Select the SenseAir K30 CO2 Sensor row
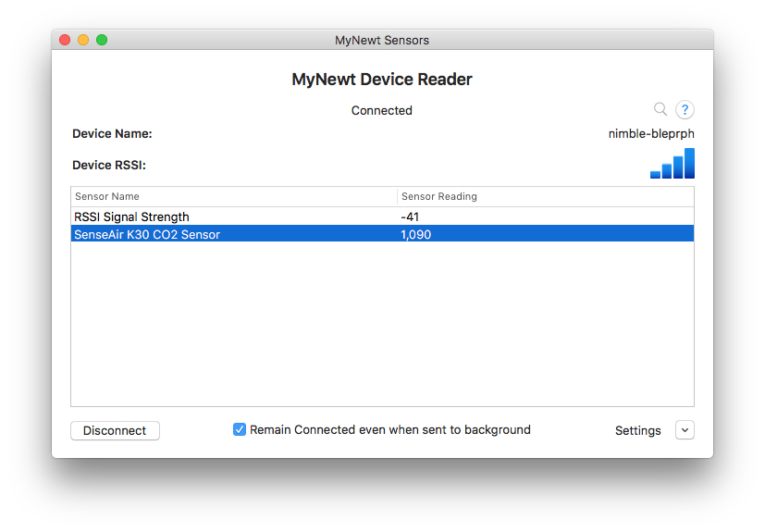Viewport: 765px width, 532px height. point(147,234)
